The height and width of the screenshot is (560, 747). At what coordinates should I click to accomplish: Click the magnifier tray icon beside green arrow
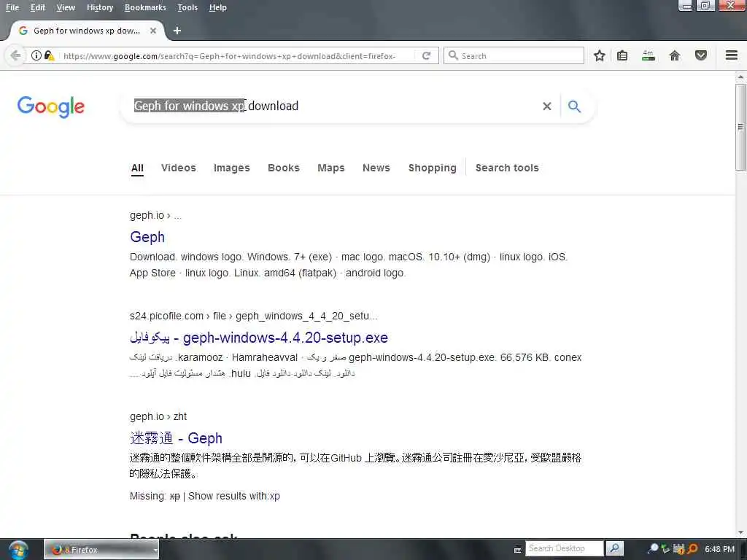(x=654, y=548)
